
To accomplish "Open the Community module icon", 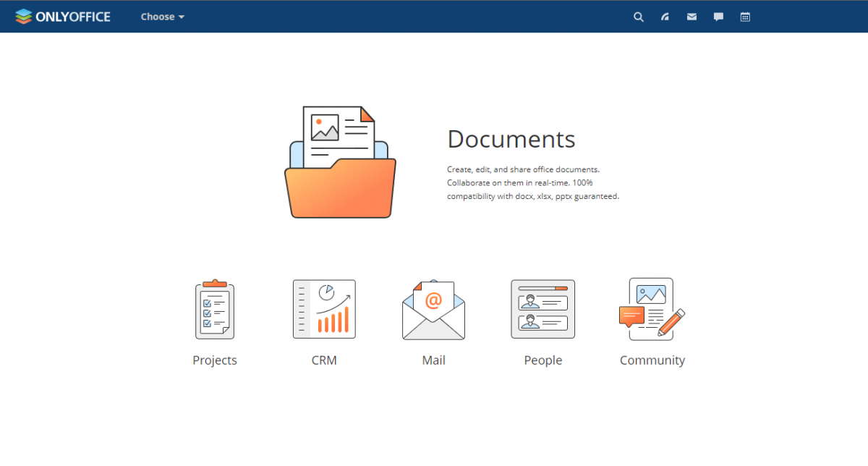I will (652, 309).
